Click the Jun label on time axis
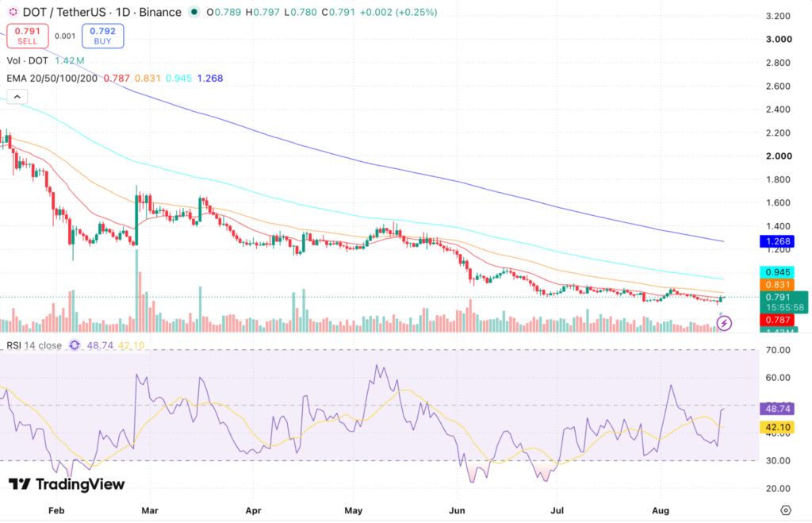The image size is (812, 523). pyautogui.click(x=457, y=510)
